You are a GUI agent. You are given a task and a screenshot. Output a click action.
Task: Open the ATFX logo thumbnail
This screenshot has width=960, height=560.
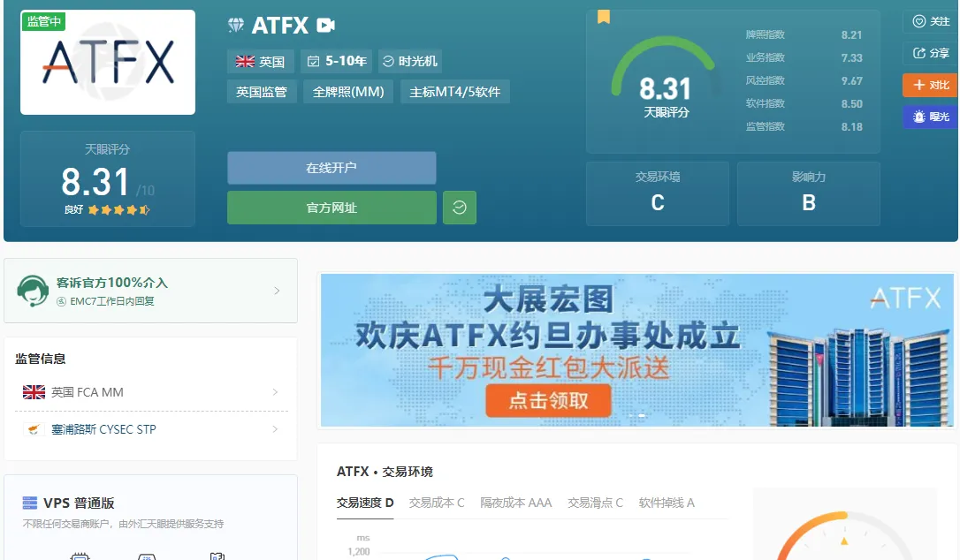(x=108, y=62)
